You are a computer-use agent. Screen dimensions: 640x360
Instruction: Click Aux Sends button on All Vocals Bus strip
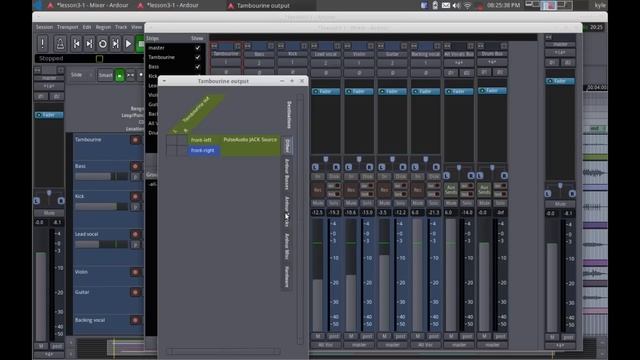click(x=451, y=190)
